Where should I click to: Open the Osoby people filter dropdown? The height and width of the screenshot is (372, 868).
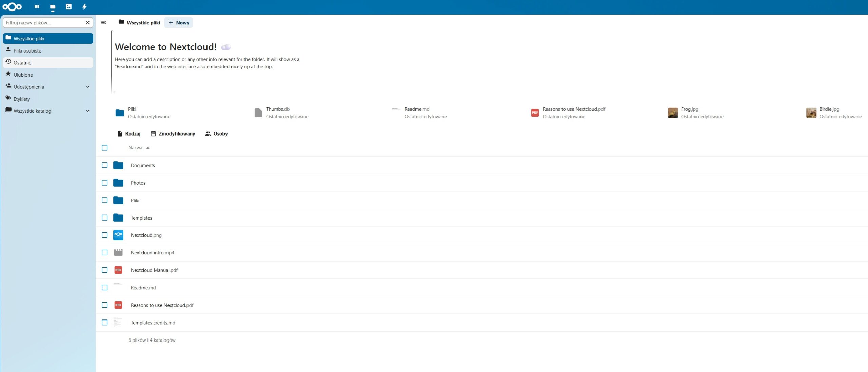click(x=216, y=134)
